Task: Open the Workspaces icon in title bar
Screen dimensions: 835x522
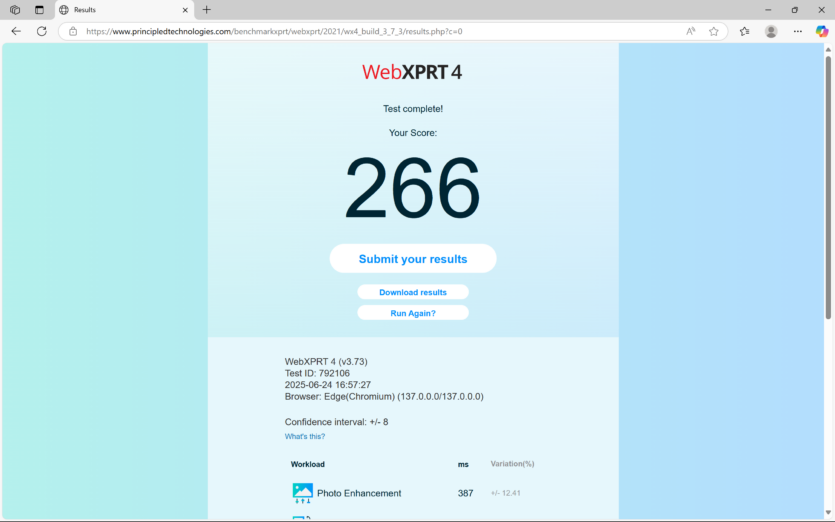Action: (x=15, y=10)
